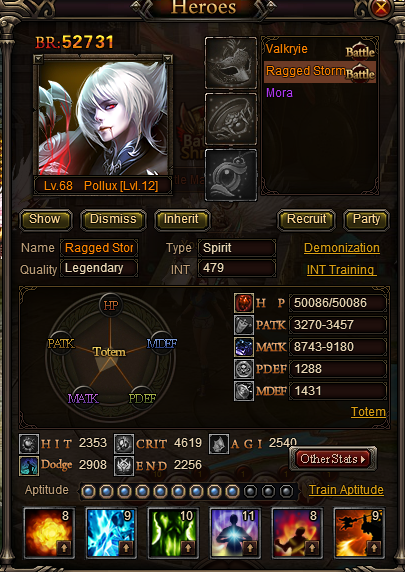Click the portrait frame top-right corner arrow
This screenshot has height=572, width=405.
167,59
